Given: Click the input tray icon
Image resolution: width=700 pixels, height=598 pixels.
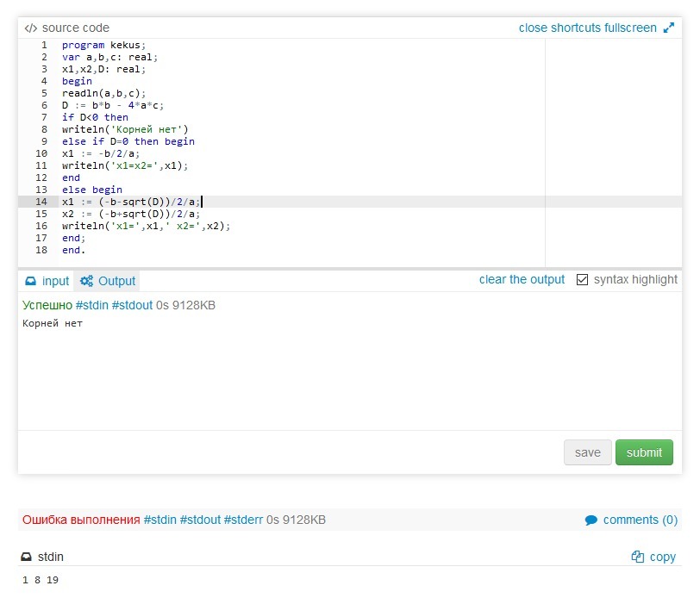Looking at the screenshot, I should pos(30,281).
